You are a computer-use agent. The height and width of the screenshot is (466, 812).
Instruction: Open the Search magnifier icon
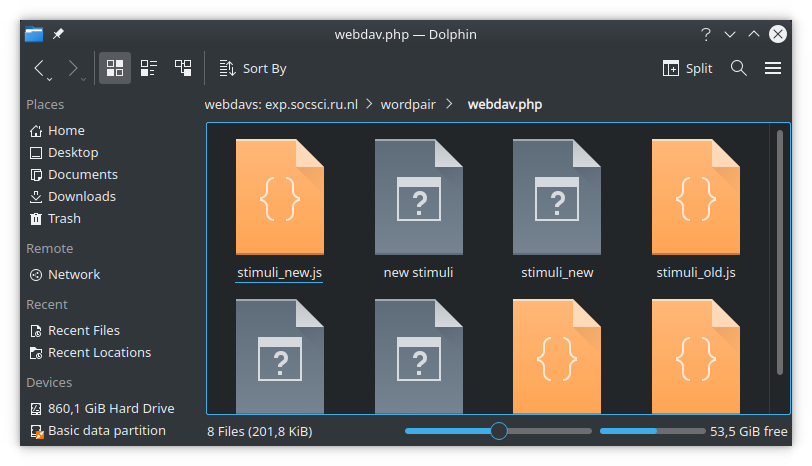pos(739,68)
